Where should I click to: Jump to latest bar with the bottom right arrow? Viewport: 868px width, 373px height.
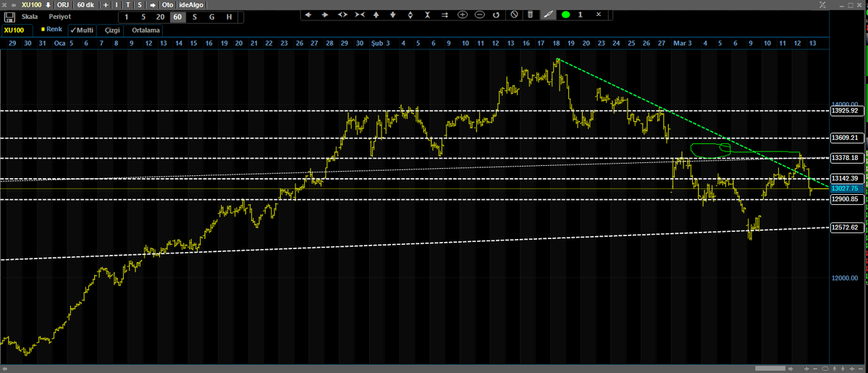pos(791,369)
